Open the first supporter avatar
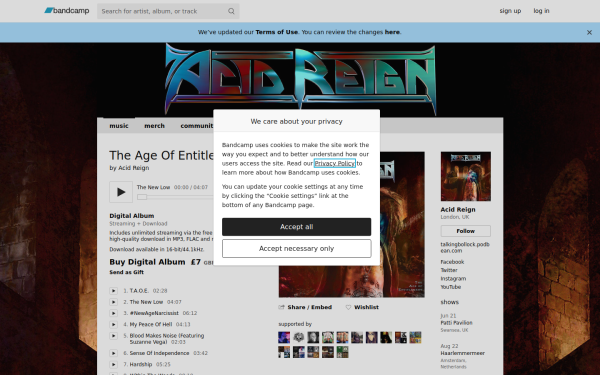 [x=284, y=337]
